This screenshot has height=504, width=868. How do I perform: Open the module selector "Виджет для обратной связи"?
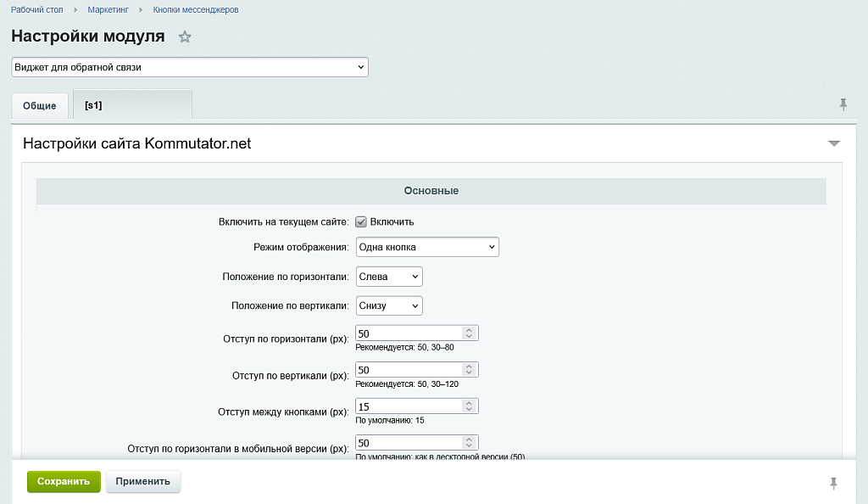[x=190, y=67]
